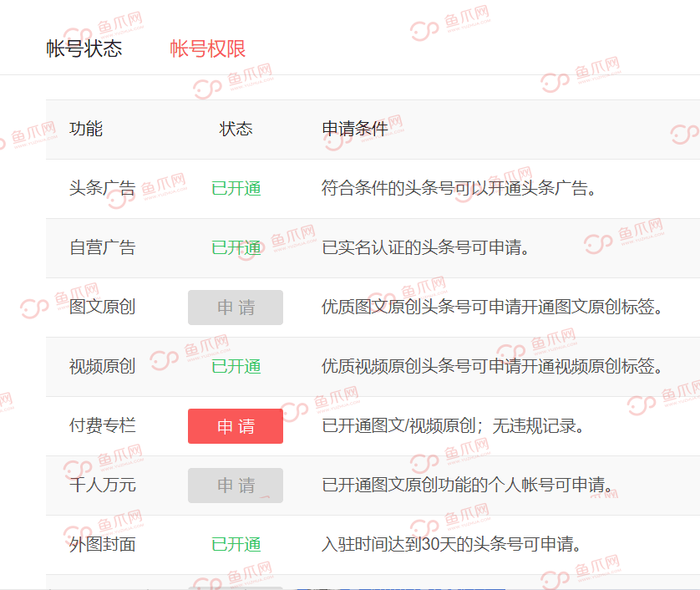Click condition text about 视频原创标签
The width and height of the screenshot is (700, 590).
(492, 366)
